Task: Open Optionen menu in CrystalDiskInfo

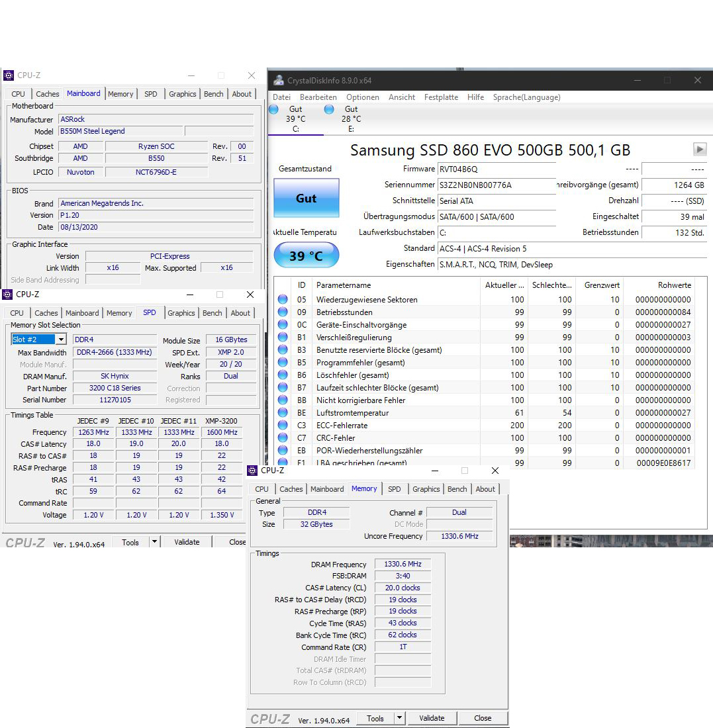Action: tap(362, 97)
